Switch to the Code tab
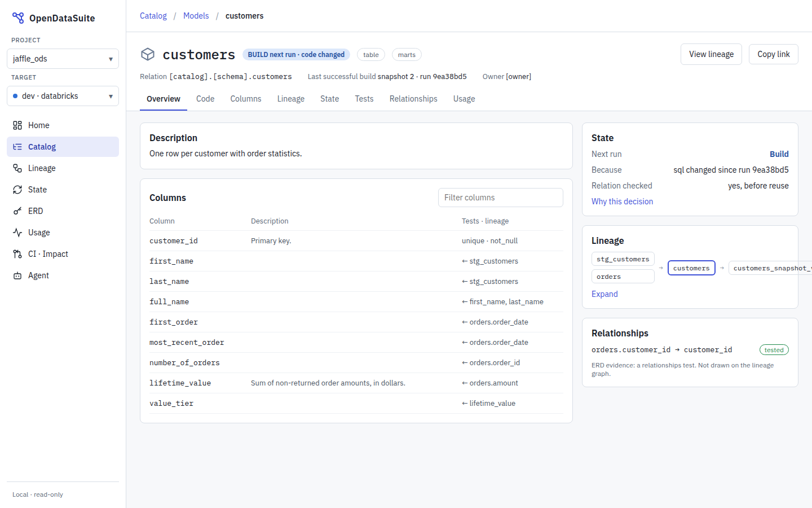Viewport: 812px width, 508px height. [x=205, y=99]
